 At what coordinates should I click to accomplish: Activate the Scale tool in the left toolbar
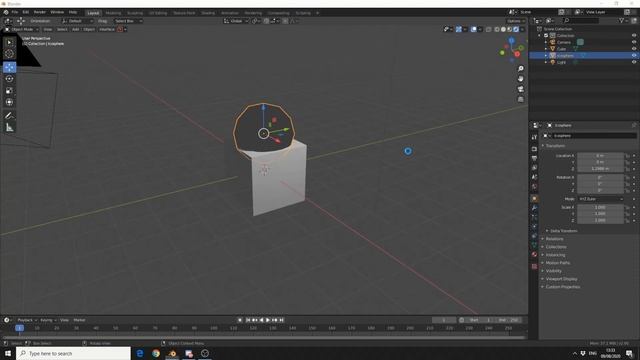9,91
